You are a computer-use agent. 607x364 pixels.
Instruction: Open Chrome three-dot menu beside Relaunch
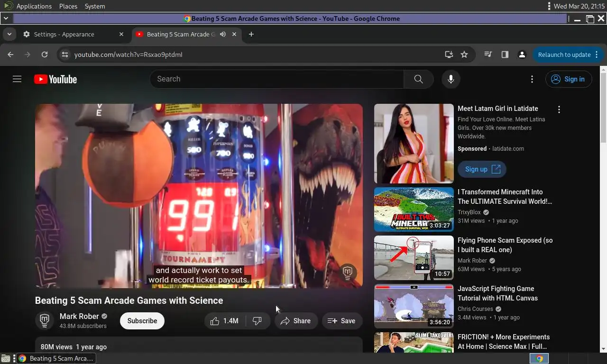point(597,55)
